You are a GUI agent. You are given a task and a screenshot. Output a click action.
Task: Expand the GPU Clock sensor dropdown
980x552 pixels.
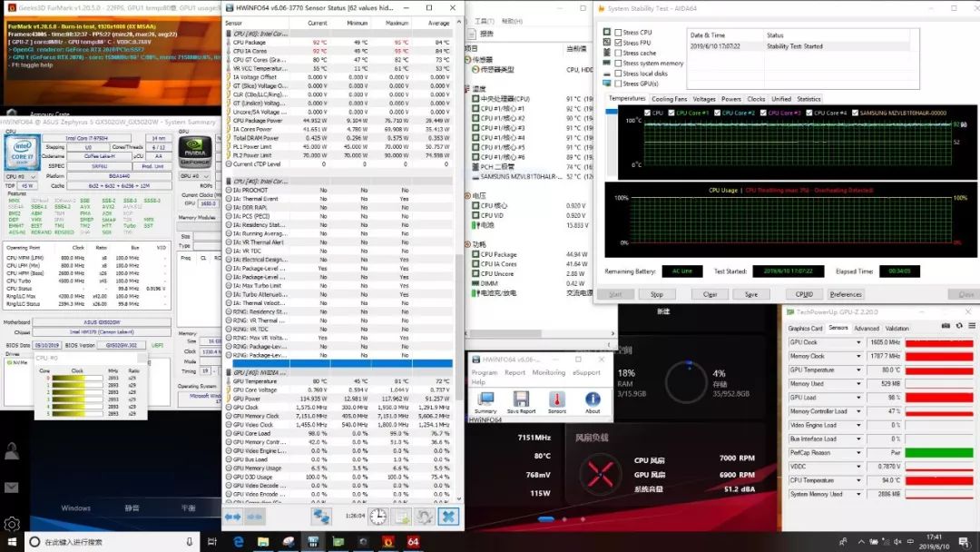click(x=858, y=343)
